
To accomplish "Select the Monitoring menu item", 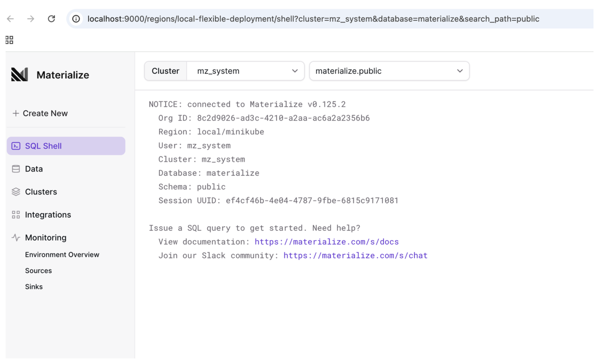I will 66,238.
